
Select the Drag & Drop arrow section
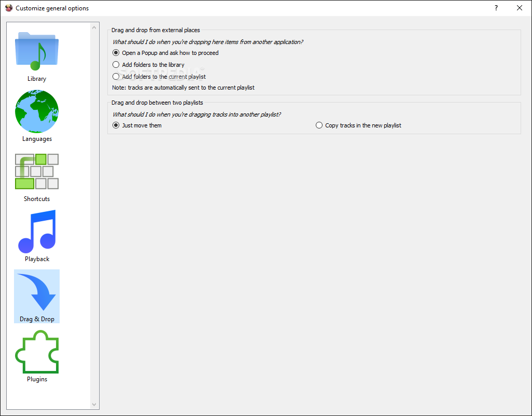click(37, 296)
